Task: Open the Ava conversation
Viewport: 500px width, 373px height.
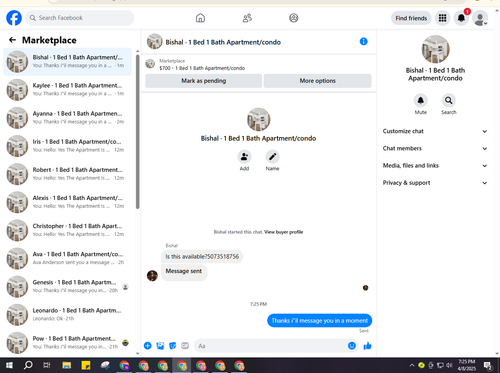Action: [x=68, y=258]
